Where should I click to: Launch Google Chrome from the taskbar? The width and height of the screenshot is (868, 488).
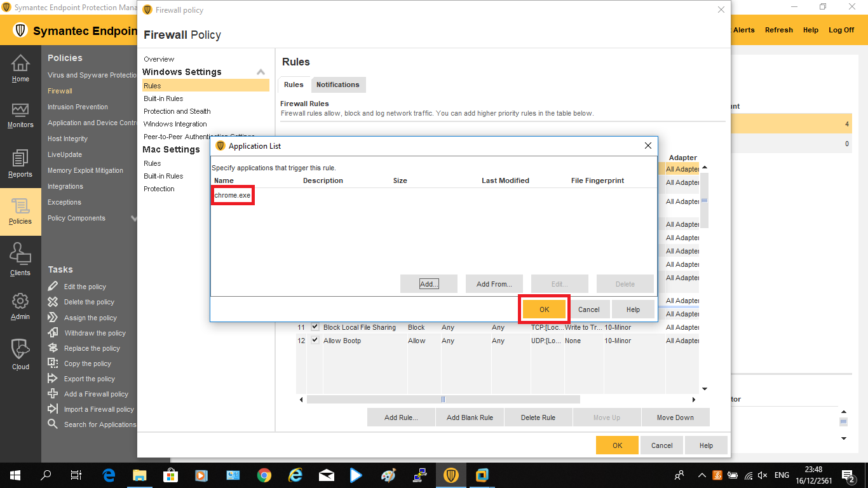[264, 475]
